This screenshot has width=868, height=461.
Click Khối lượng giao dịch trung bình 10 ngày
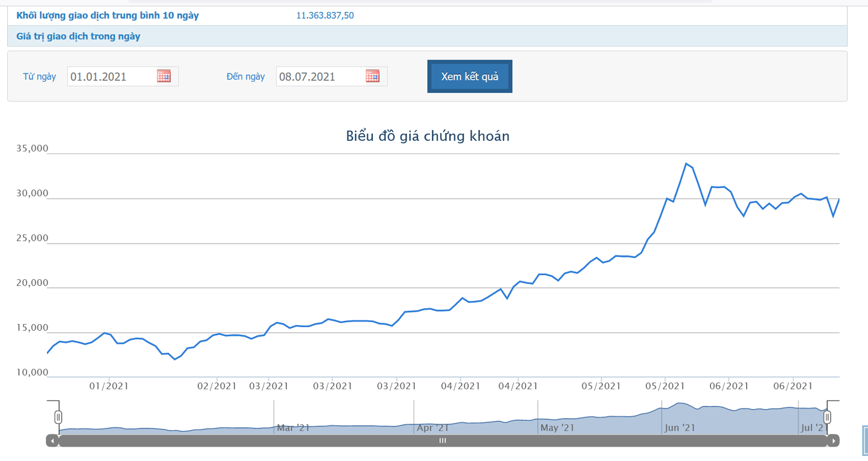point(108,15)
